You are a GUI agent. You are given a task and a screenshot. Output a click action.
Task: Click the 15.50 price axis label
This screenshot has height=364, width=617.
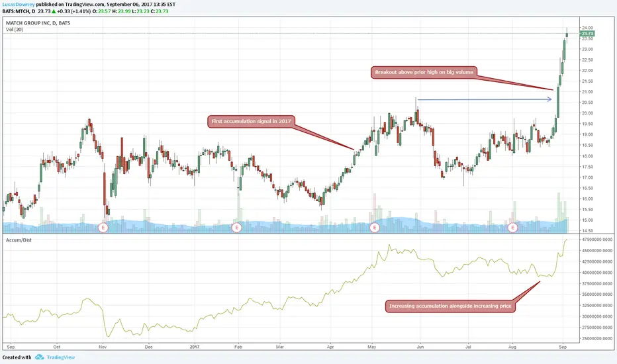click(587, 209)
